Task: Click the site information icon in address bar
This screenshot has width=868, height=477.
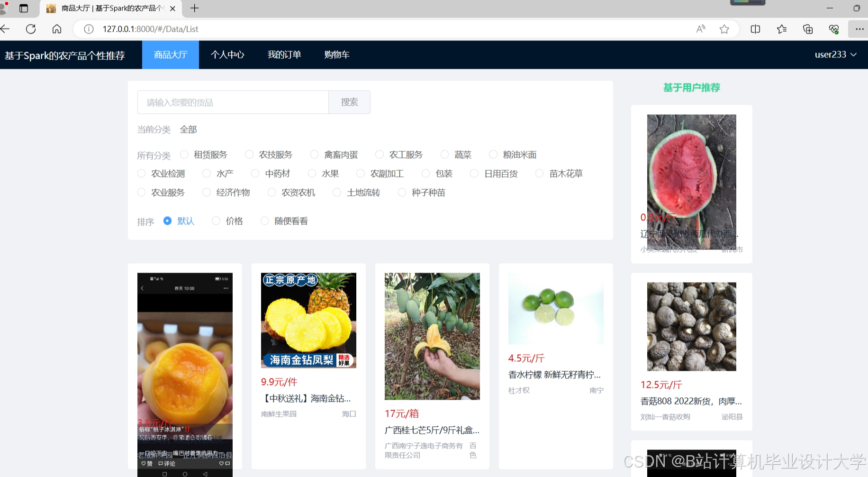Action: pyautogui.click(x=89, y=29)
